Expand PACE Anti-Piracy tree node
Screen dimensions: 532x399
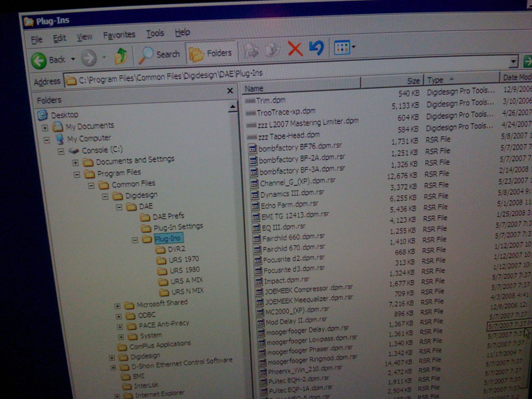(120, 327)
